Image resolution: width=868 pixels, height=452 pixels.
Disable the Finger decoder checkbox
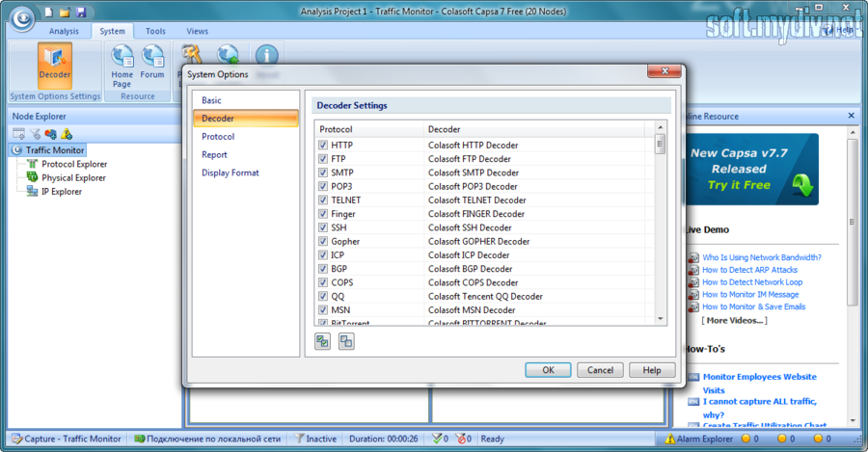323,214
